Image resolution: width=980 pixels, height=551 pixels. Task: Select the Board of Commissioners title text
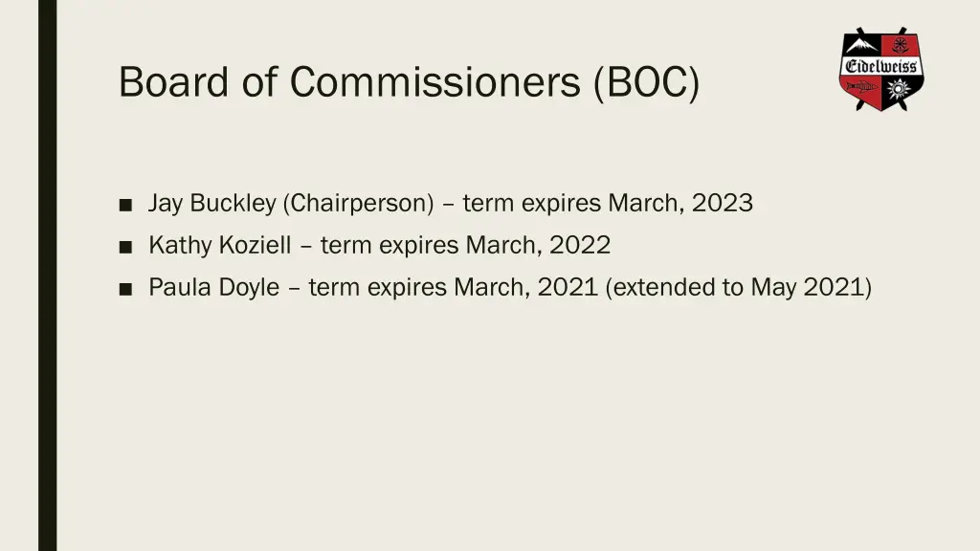409,82
